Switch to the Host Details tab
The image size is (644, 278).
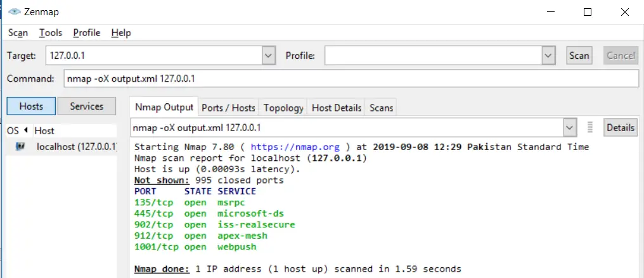pyautogui.click(x=337, y=108)
